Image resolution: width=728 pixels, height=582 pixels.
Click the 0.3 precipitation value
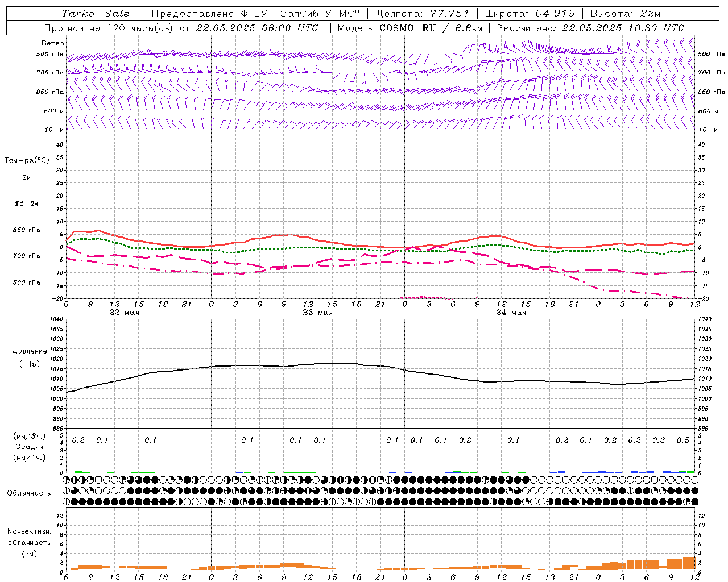point(659,440)
